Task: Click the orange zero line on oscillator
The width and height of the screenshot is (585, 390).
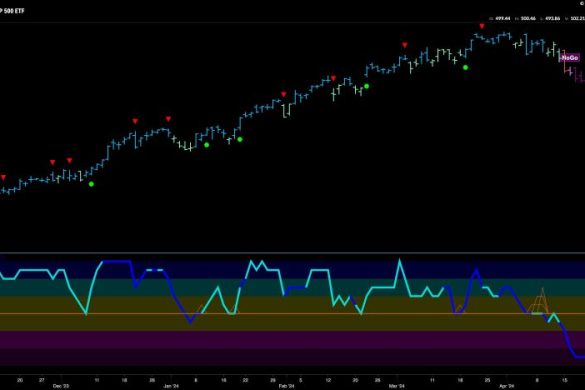Action: pos(292,313)
